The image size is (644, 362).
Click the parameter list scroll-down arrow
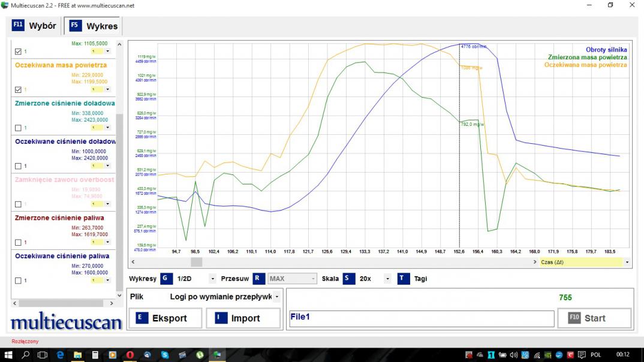point(119,295)
